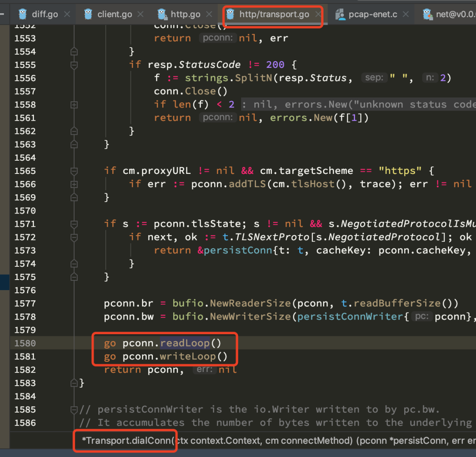Image resolution: width=476 pixels, height=457 pixels.
Task: Click the writeLoop method call
Action: pos(188,356)
